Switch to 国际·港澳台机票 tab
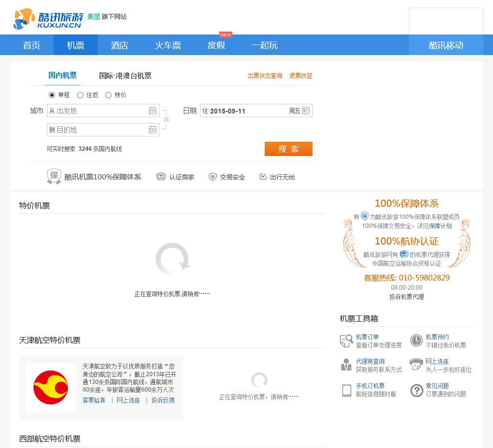The height and width of the screenshot is (448, 493). (125, 76)
